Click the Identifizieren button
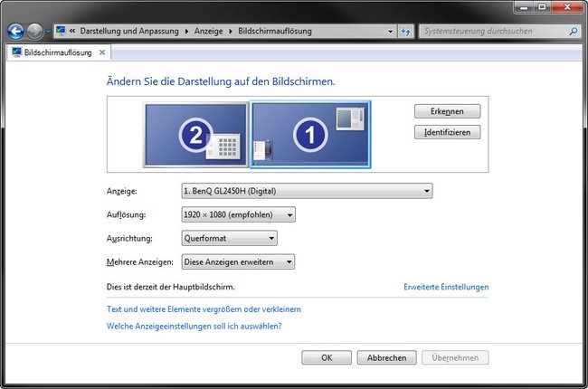This screenshot has width=588, height=389. (447, 132)
